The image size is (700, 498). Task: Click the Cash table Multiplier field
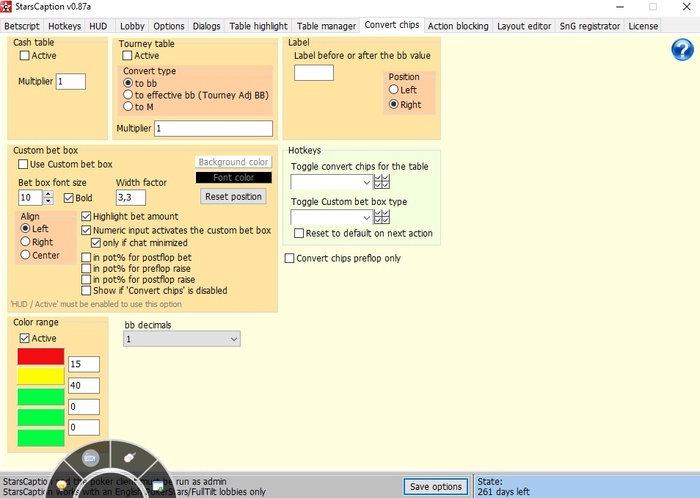click(x=71, y=81)
